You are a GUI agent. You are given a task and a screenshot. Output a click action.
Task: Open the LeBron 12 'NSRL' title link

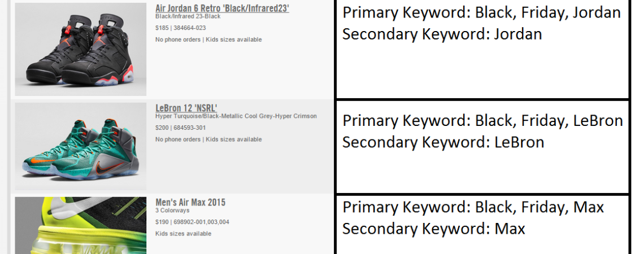click(x=186, y=108)
